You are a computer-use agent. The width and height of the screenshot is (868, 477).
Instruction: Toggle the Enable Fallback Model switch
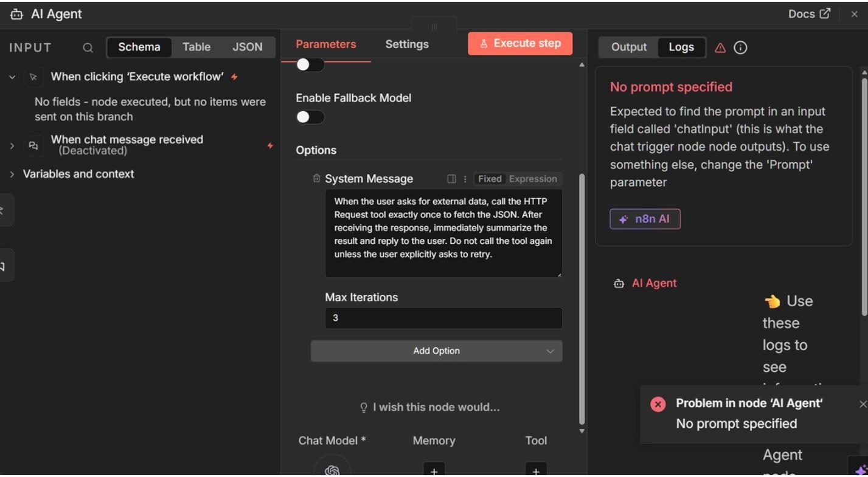[310, 117]
